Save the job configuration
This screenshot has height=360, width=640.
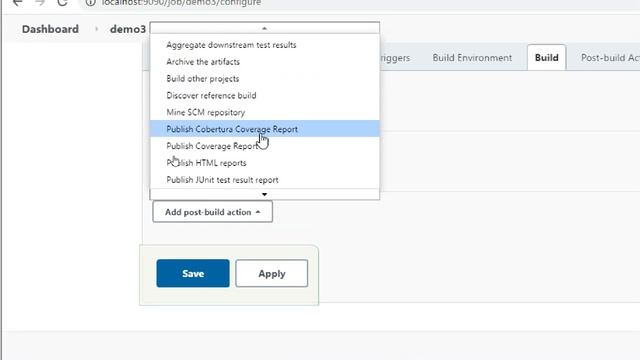[x=193, y=273]
